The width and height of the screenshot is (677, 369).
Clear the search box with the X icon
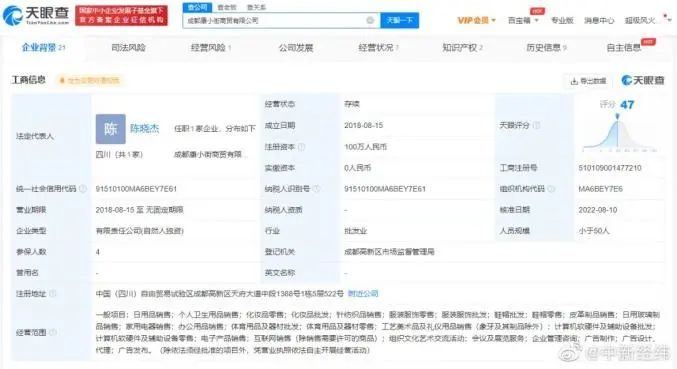pos(370,20)
